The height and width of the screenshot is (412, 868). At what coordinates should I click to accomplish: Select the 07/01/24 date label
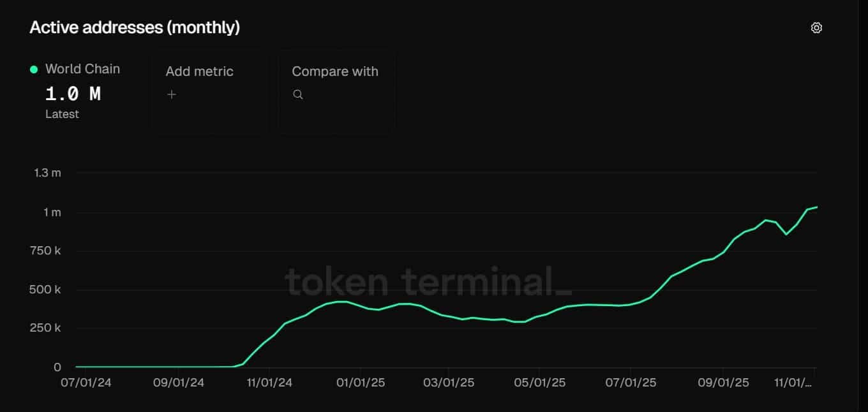click(x=85, y=382)
